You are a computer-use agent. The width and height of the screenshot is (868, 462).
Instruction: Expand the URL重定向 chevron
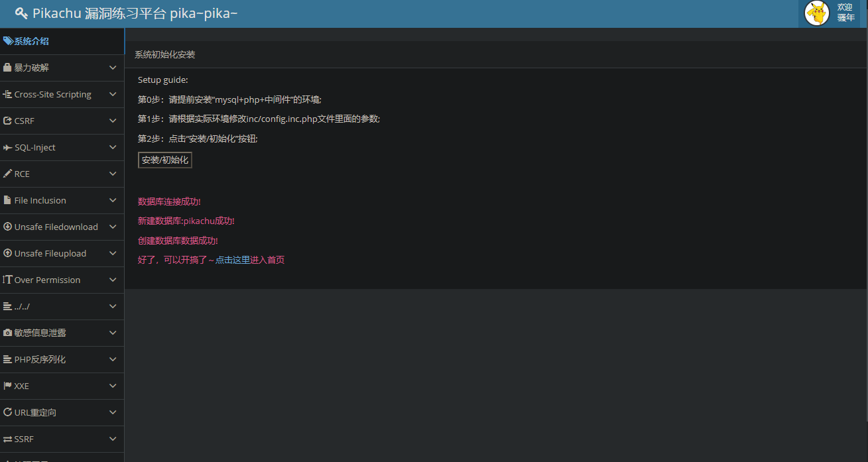coord(113,412)
